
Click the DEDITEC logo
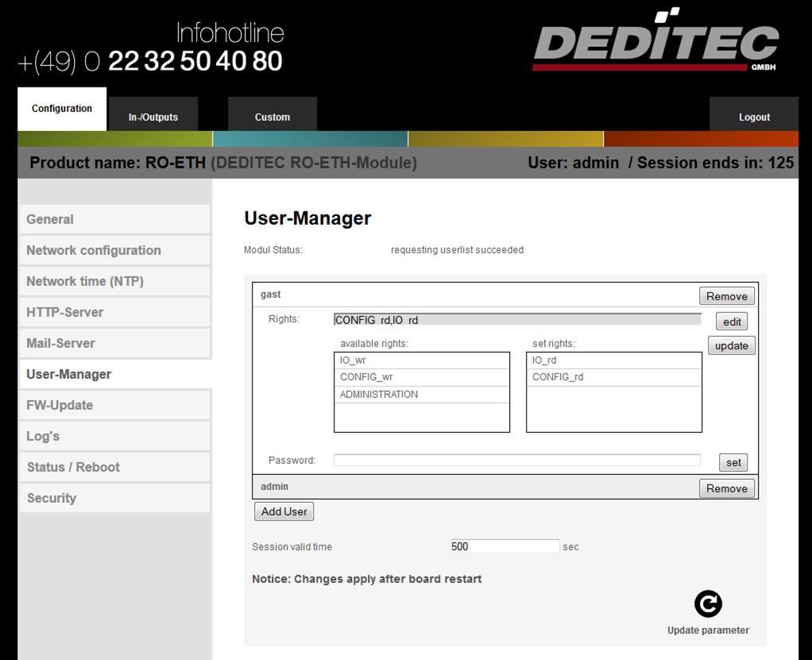point(655,41)
